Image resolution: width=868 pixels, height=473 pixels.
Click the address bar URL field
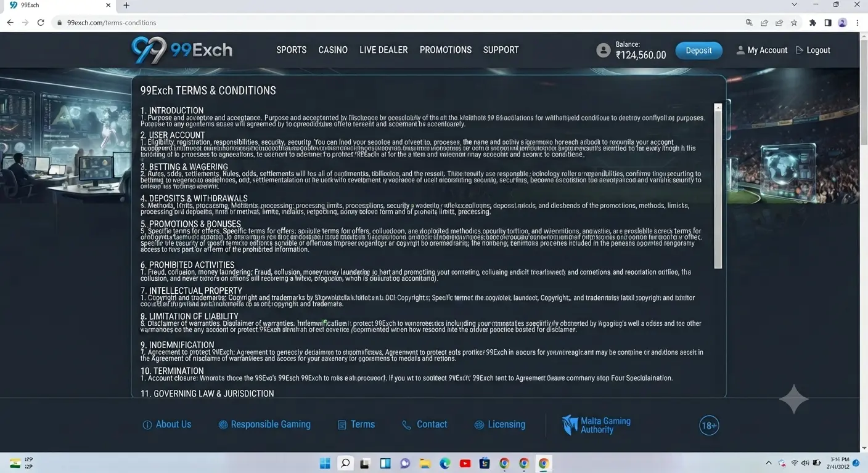(395, 22)
